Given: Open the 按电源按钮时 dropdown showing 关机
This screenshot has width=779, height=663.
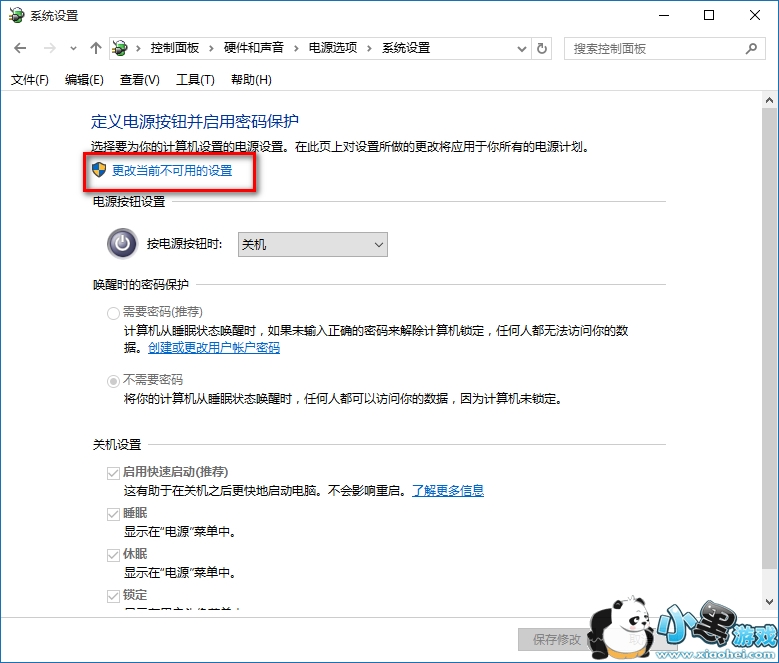Looking at the screenshot, I should click(312, 244).
